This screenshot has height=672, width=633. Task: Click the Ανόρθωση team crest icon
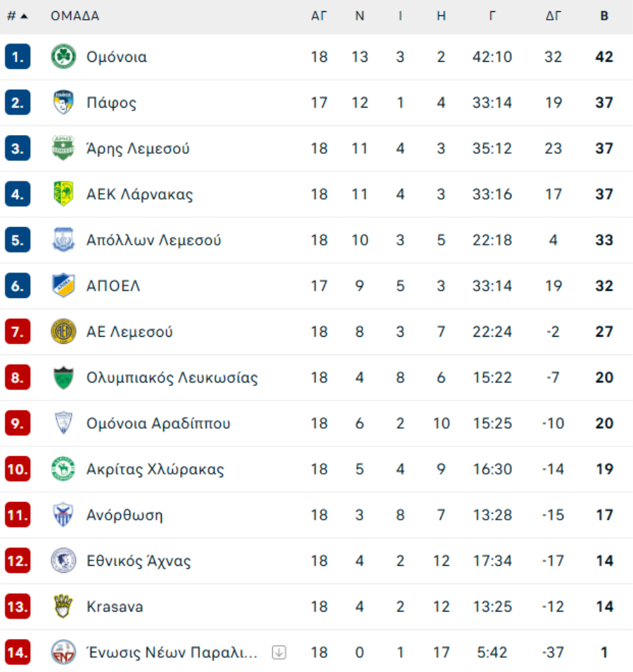pos(63,515)
